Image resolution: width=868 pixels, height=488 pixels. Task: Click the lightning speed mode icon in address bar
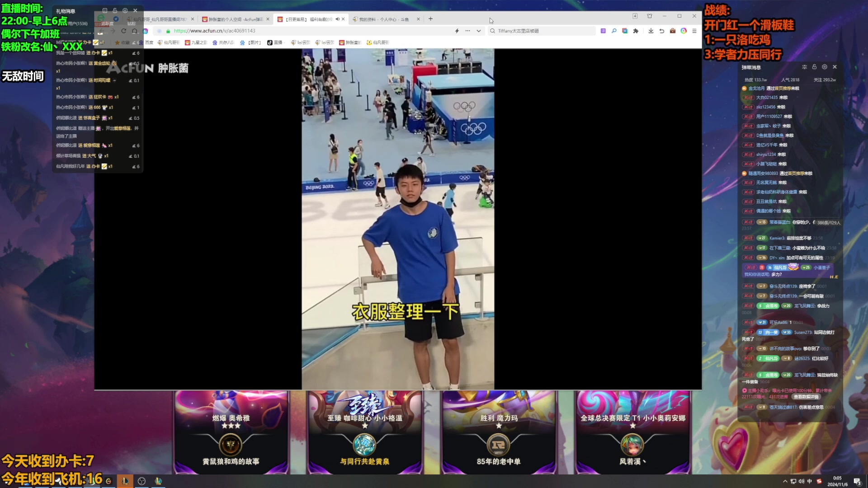[x=457, y=31]
